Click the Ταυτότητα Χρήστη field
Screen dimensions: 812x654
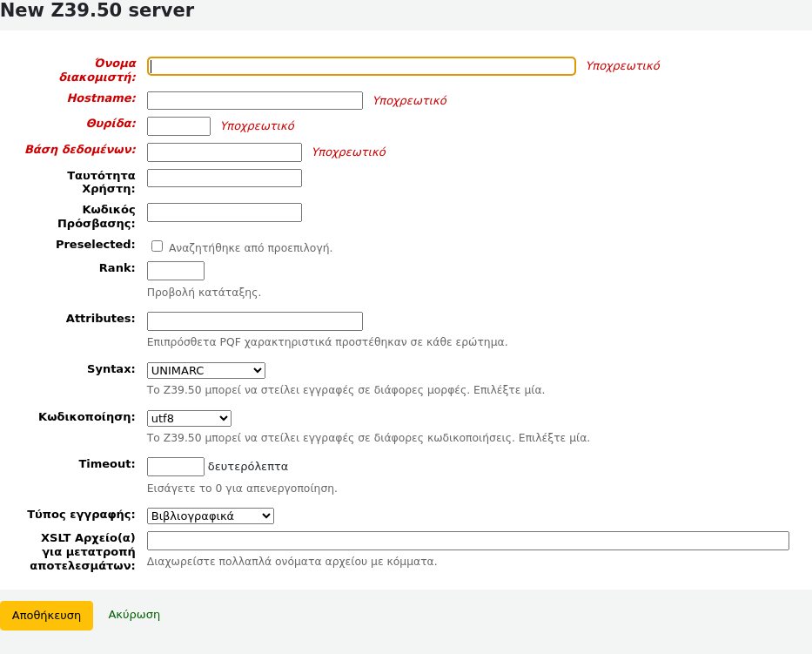point(224,179)
